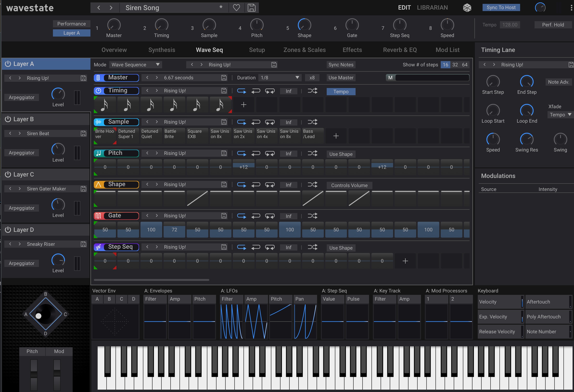Save the performance with the floppy disk icon
The height and width of the screenshot is (392, 574).
click(251, 8)
